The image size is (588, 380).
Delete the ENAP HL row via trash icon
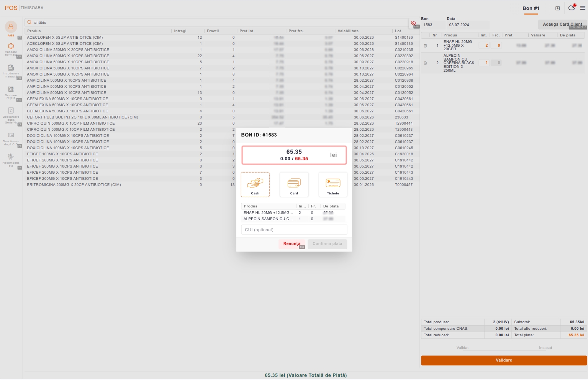pos(425,46)
